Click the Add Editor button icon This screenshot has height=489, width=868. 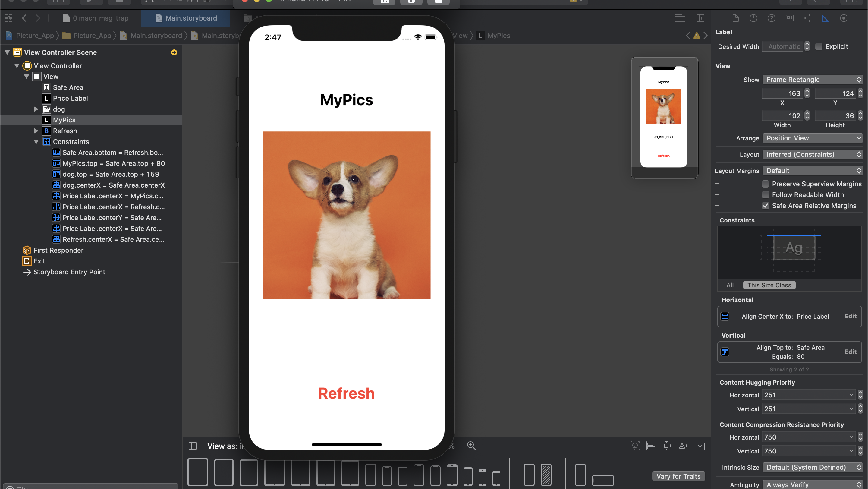pyautogui.click(x=700, y=18)
